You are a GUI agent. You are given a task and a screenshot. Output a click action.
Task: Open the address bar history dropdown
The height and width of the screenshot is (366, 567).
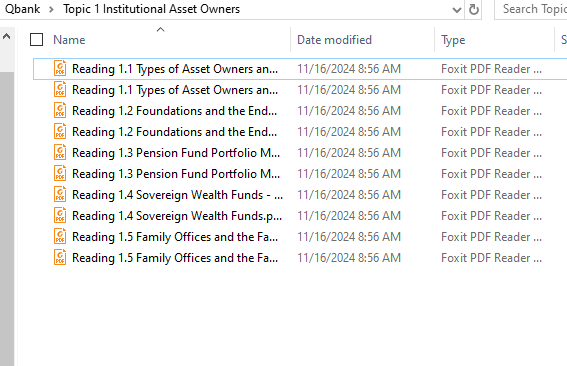457,10
